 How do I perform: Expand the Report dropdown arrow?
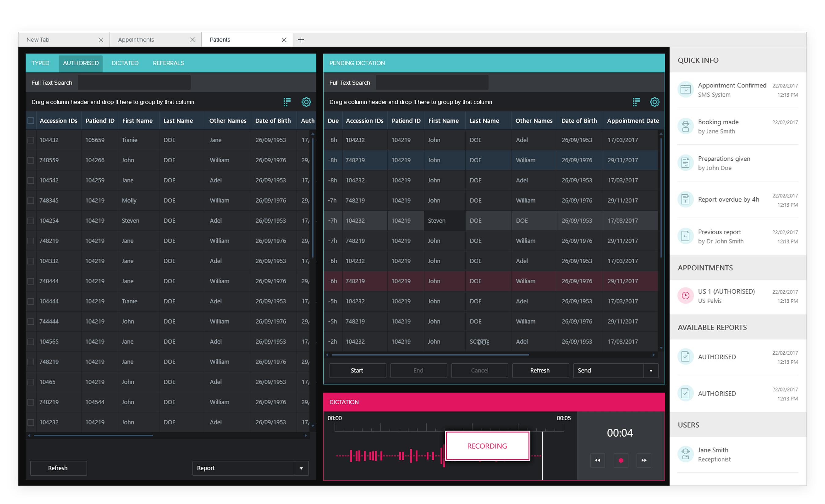click(x=301, y=468)
